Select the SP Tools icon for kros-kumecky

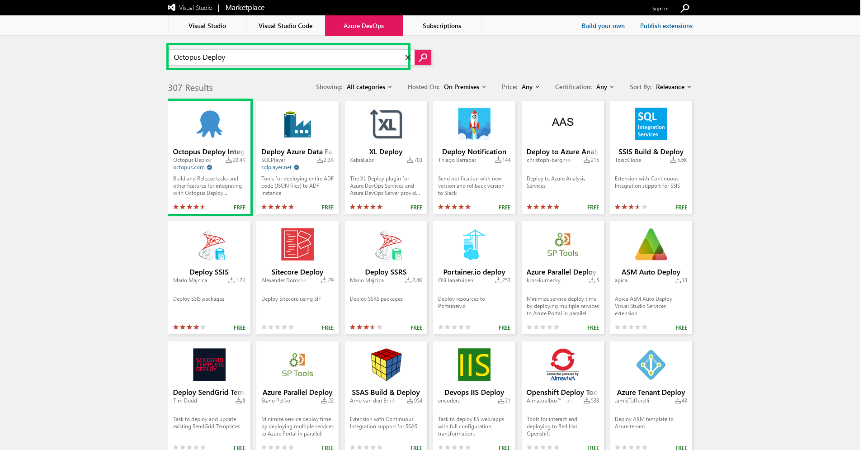(563, 245)
